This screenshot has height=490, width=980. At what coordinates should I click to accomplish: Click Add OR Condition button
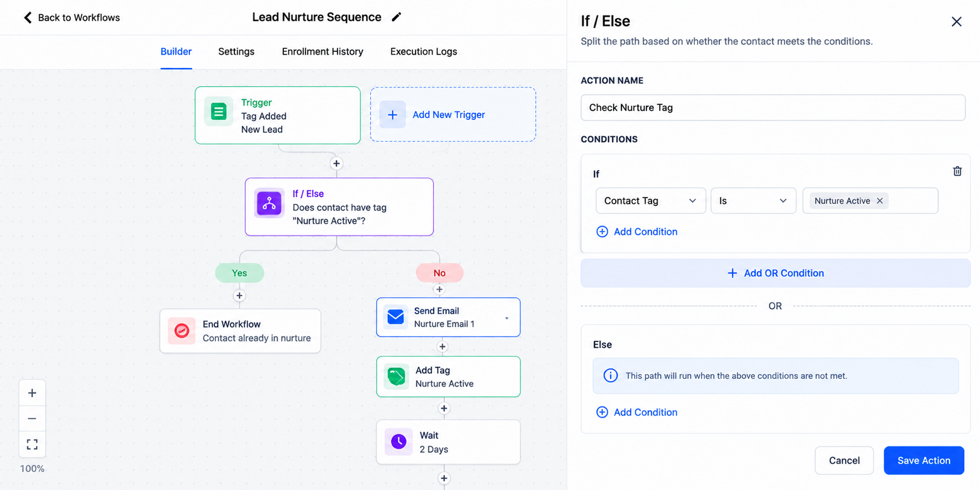coord(775,273)
